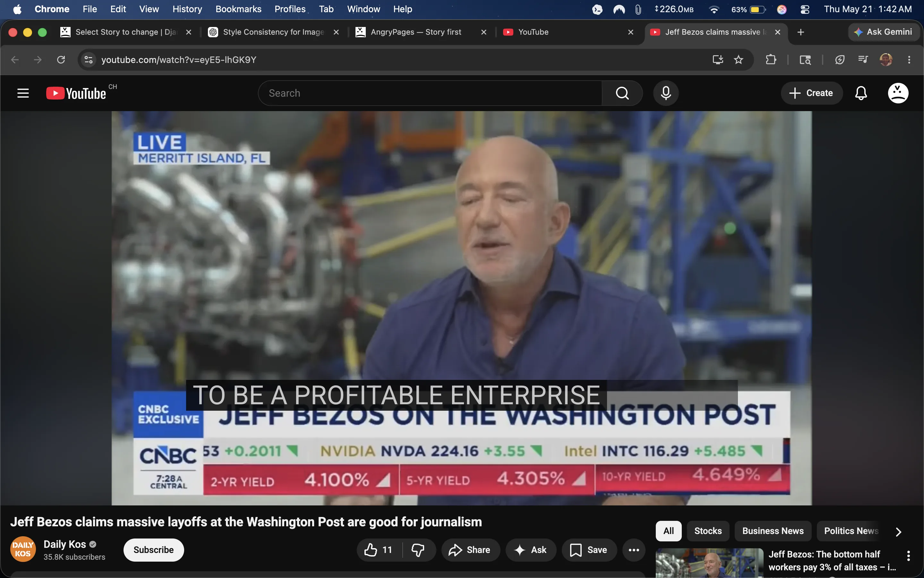Dislike the video with thumbs down
This screenshot has height=578, width=924.
pos(418,550)
